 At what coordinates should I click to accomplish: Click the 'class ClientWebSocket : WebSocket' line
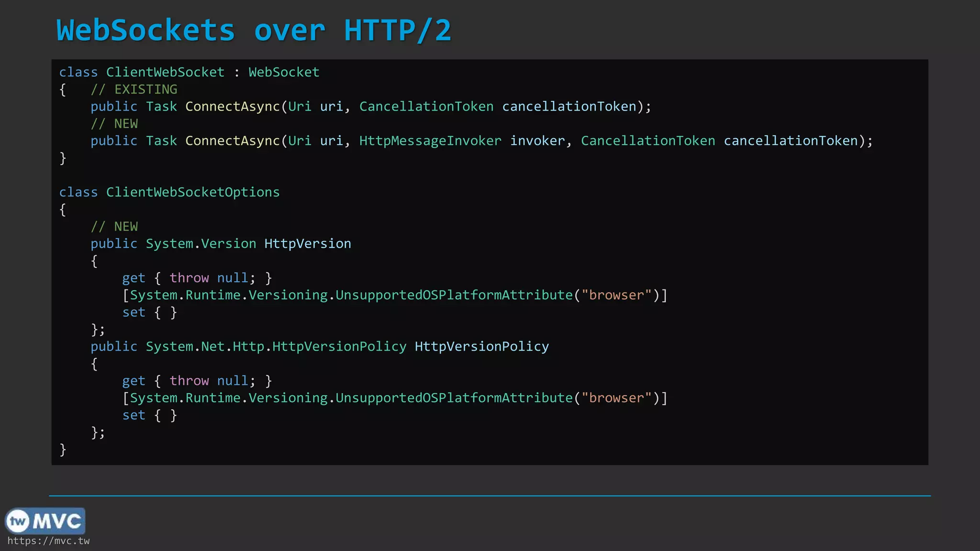coord(189,72)
